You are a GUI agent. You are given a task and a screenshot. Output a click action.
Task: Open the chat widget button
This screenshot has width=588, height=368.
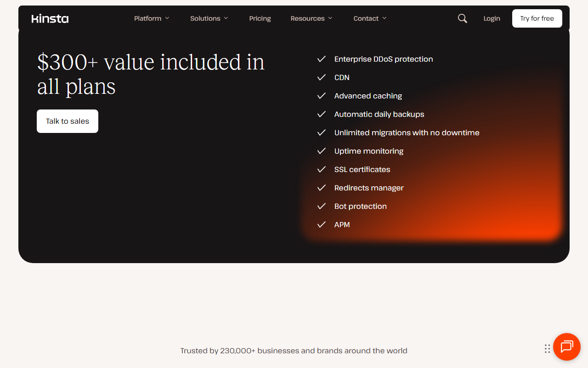click(x=567, y=347)
